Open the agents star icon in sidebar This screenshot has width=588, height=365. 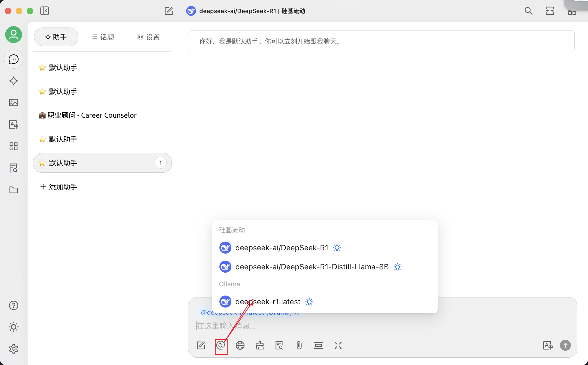(14, 81)
